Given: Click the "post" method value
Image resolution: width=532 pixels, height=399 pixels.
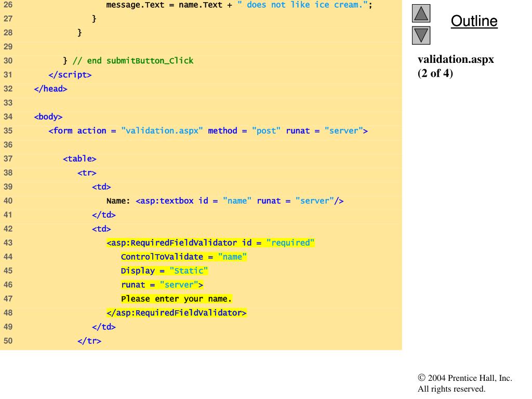Looking at the screenshot, I should click(267, 130).
